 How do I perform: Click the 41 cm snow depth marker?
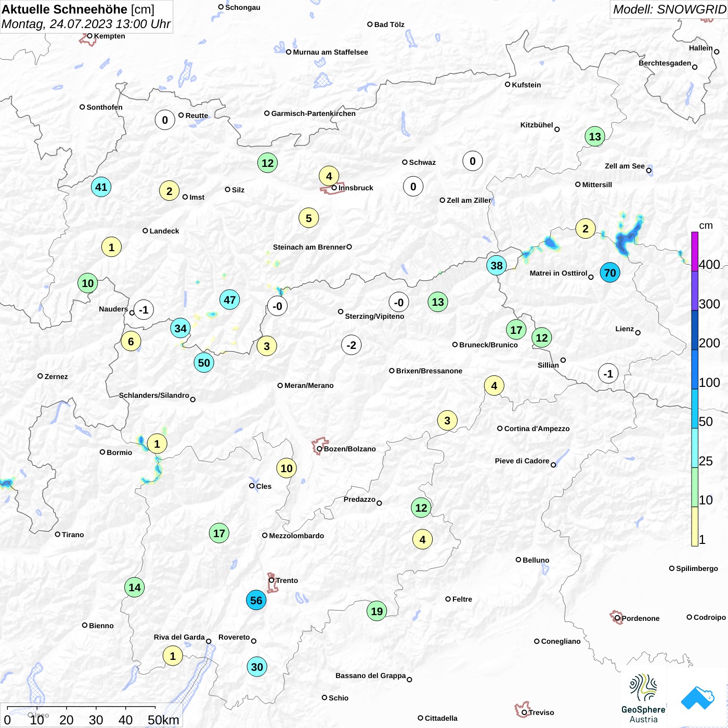[101, 187]
